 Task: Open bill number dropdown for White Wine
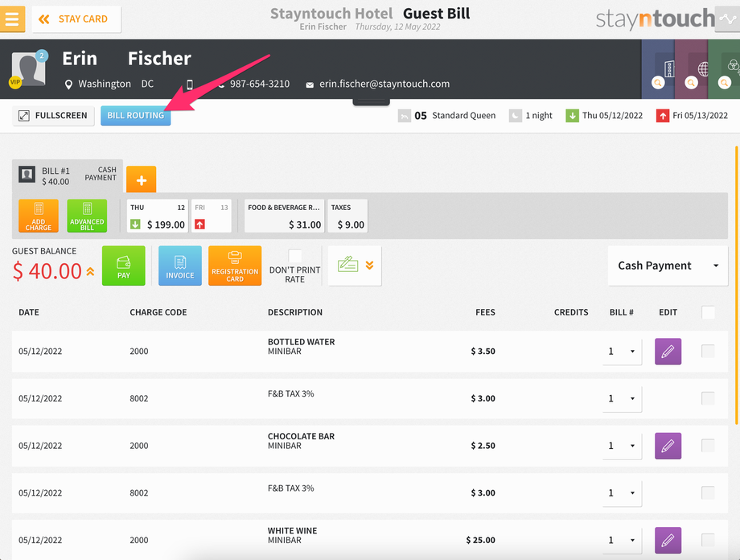coord(622,540)
